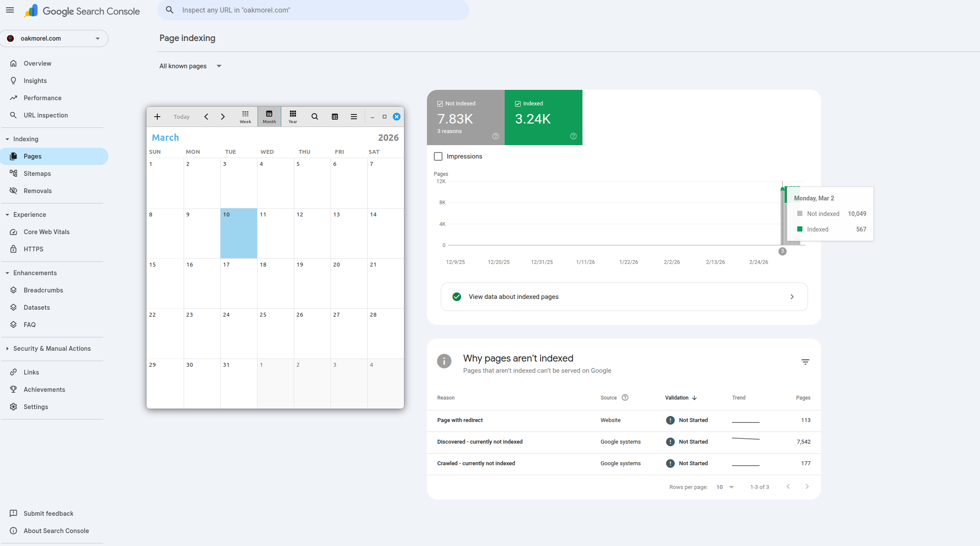
Task: Open the main navigation hamburger menu
Action: 10,10
